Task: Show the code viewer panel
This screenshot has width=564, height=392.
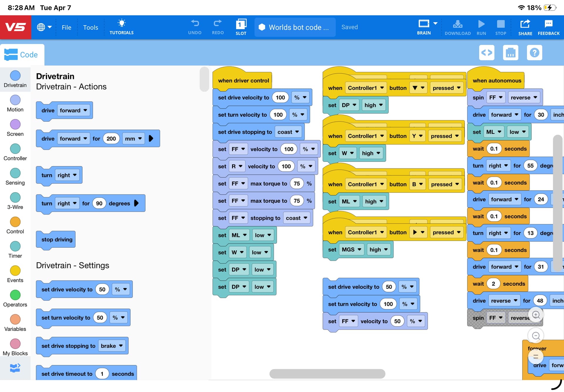Action: (486, 53)
